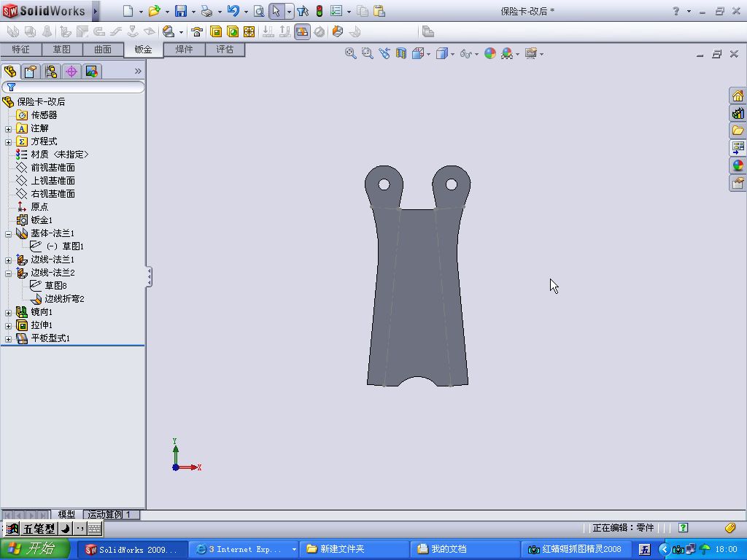This screenshot has height=560, width=747.
Task: Switch to 草图 tab
Action: click(x=62, y=50)
